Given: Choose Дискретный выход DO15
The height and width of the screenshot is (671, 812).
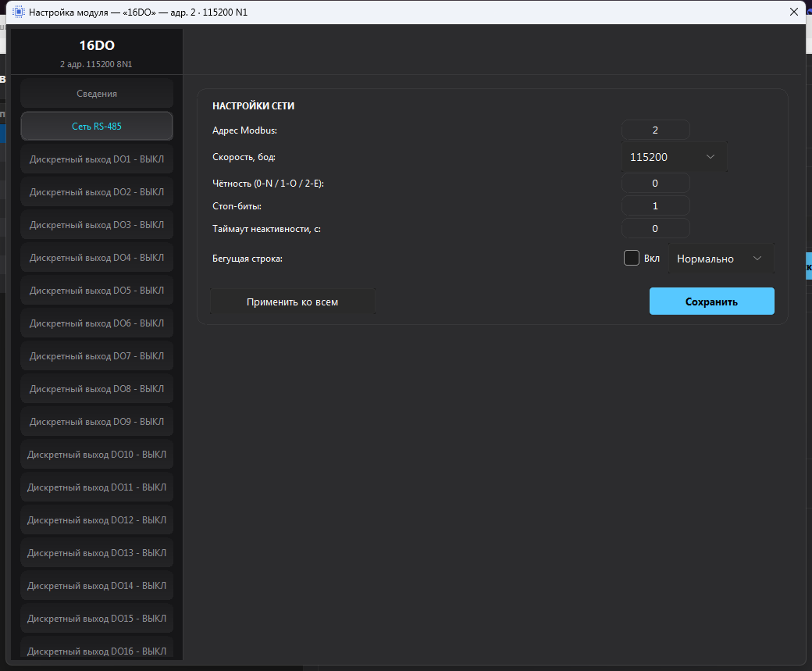Looking at the screenshot, I should [97, 619].
